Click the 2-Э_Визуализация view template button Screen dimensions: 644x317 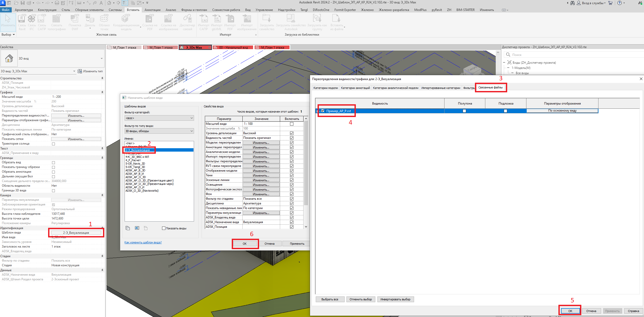pos(76,233)
